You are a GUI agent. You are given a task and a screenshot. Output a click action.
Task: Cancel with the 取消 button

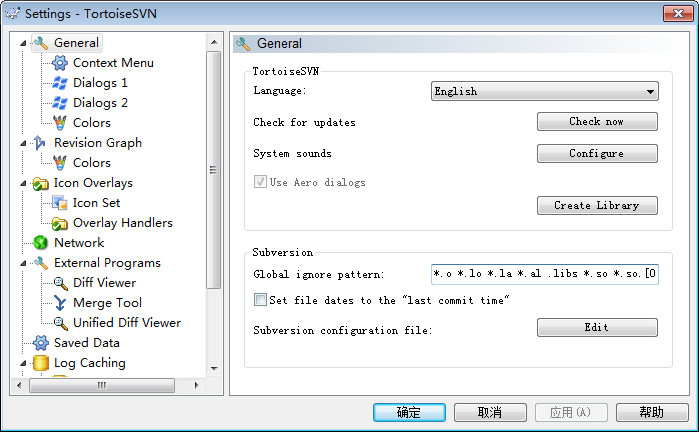coord(490,412)
